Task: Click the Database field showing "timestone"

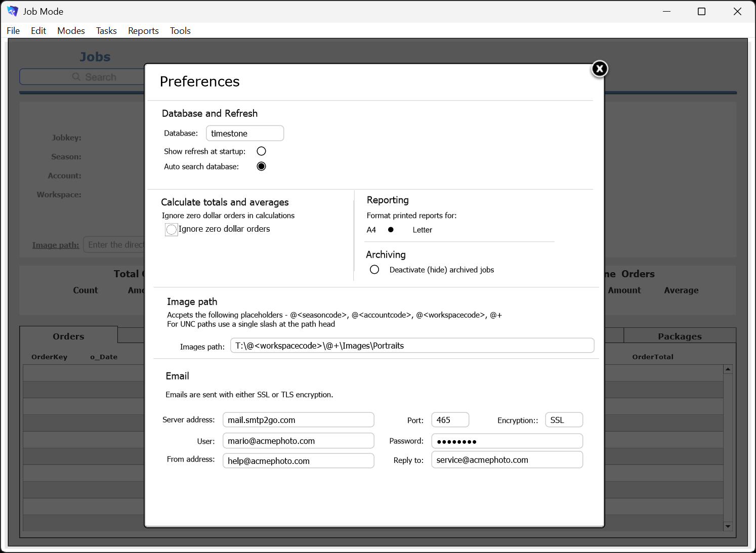Action: 245,133
